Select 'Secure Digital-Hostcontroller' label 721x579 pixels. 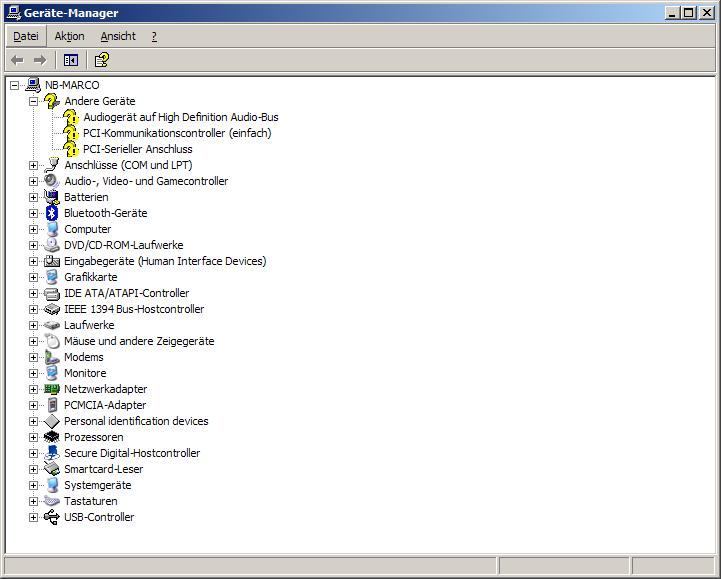pyautogui.click(x=132, y=453)
